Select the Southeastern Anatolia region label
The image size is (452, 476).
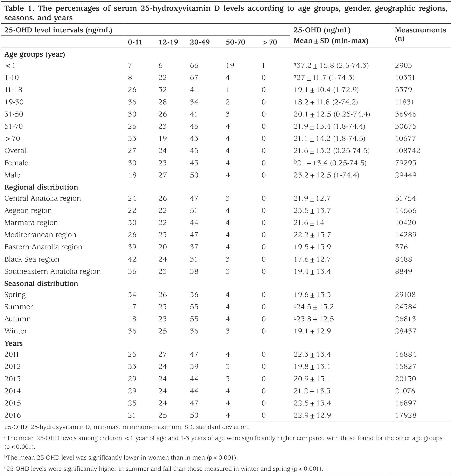(53, 271)
